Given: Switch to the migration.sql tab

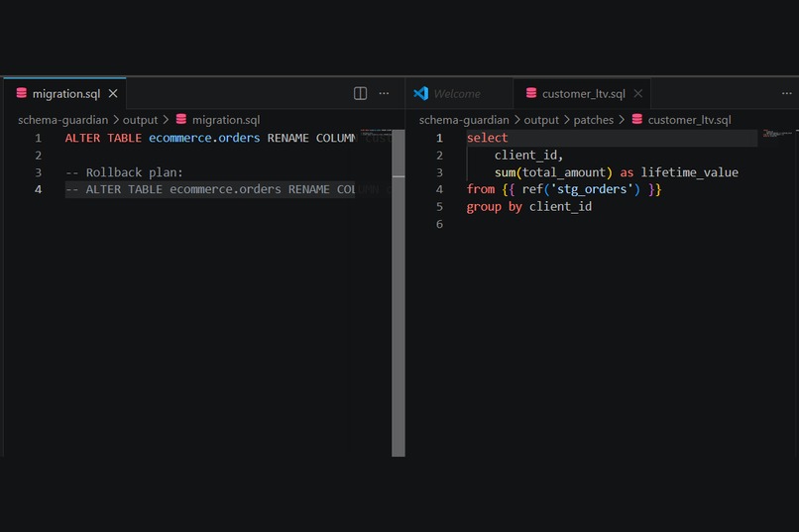Looking at the screenshot, I should tap(64, 94).
